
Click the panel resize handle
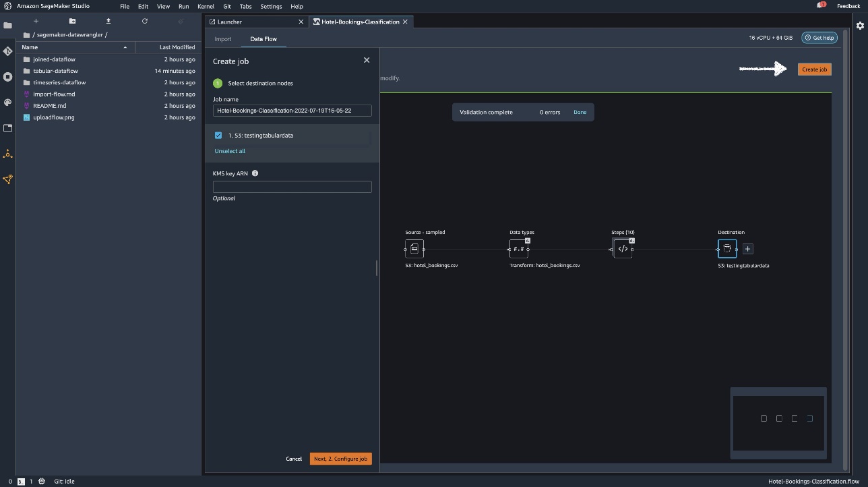[377, 268]
